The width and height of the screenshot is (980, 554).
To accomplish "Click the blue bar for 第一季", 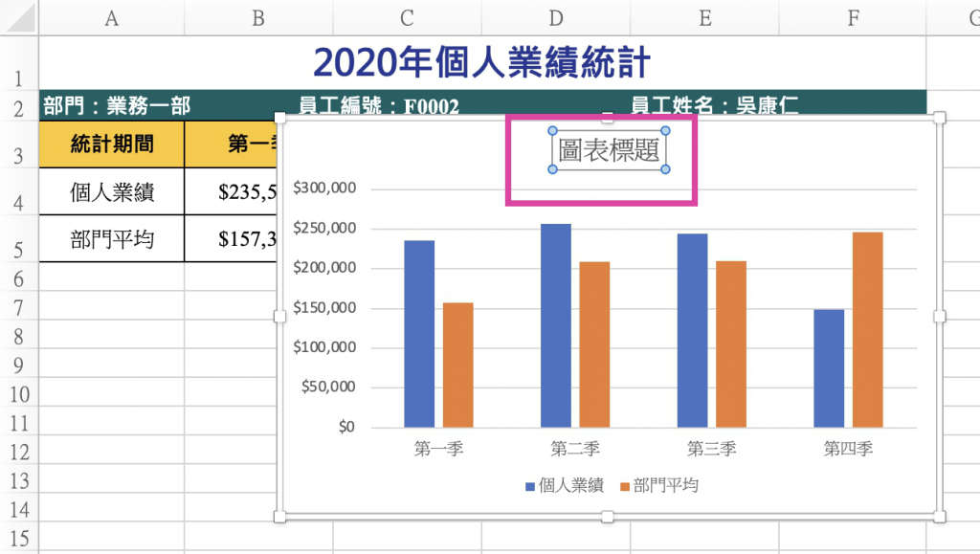I will coord(419,333).
